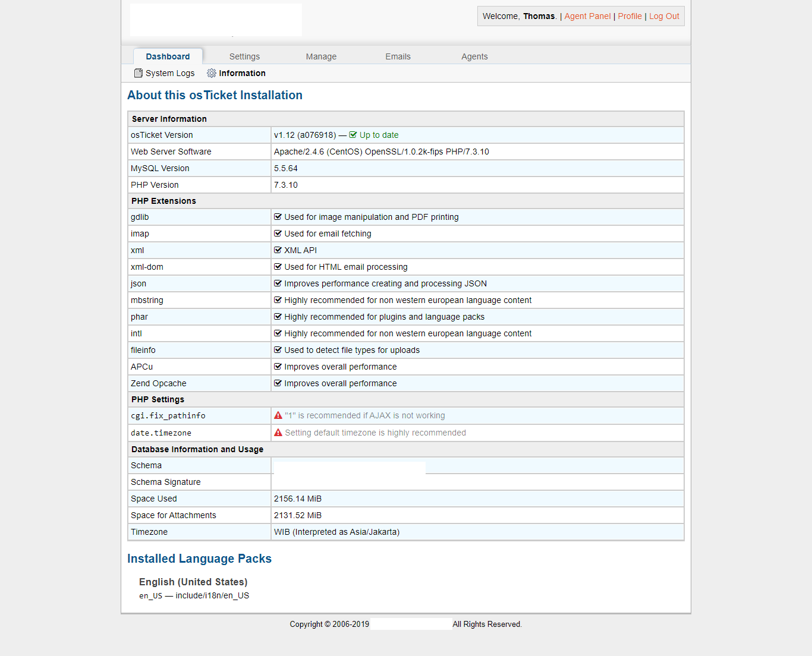Click the Space Used value '2156.14 MiB'
This screenshot has width=812, height=656.
(298, 499)
